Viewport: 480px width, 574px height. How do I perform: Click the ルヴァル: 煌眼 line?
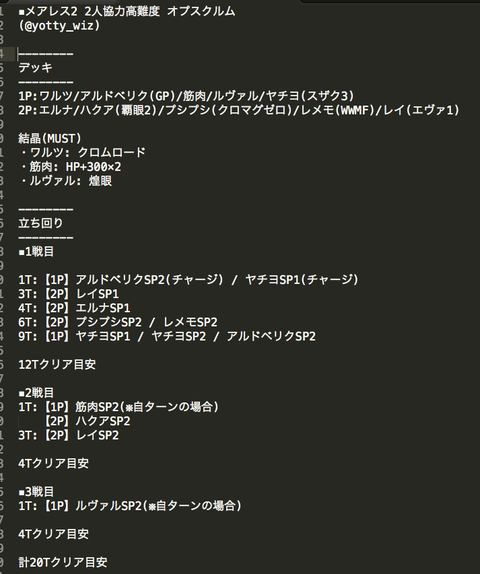pos(66,181)
